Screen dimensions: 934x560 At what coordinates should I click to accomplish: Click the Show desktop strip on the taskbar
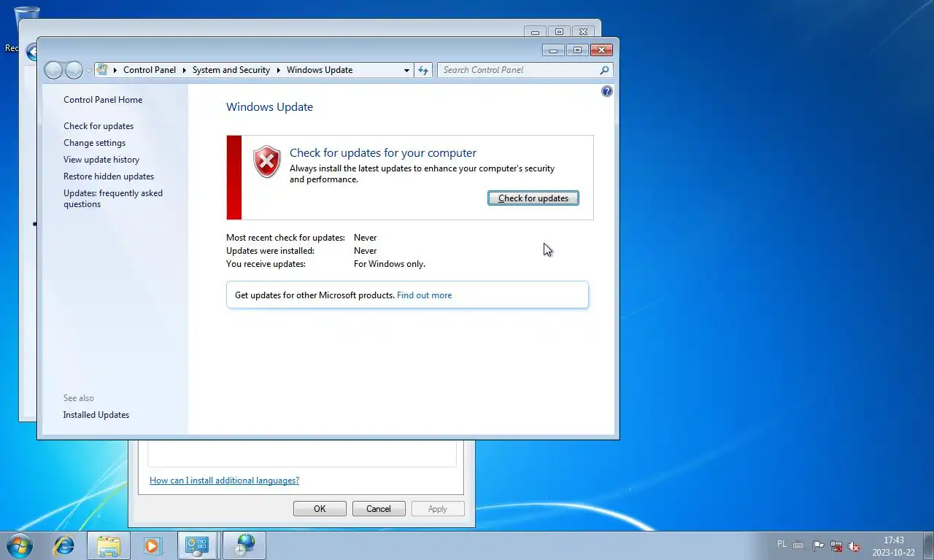point(929,545)
